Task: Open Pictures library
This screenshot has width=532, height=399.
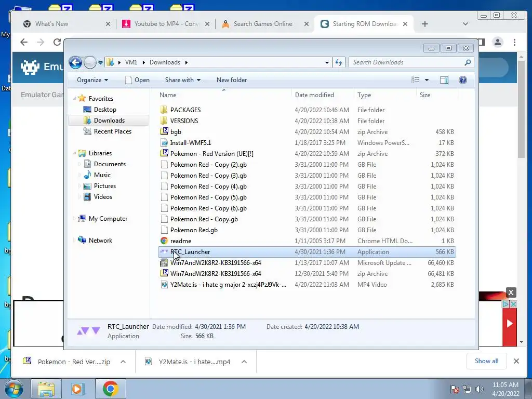Action: [x=104, y=186]
